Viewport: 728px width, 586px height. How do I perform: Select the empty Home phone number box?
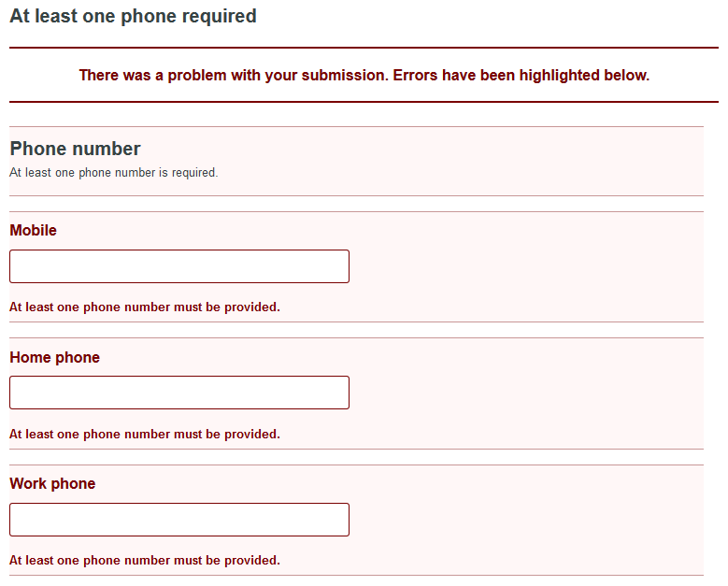(179, 393)
